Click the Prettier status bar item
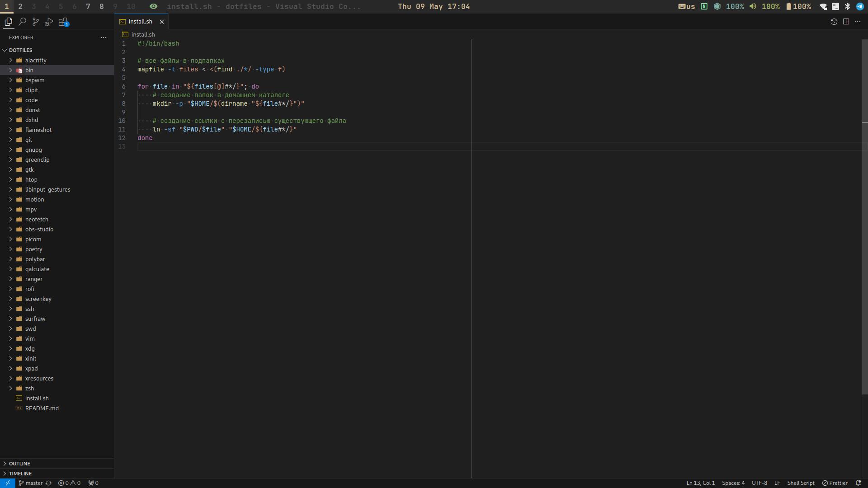Image resolution: width=868 pixels, height=488 pixels. [x=835, y=483]
